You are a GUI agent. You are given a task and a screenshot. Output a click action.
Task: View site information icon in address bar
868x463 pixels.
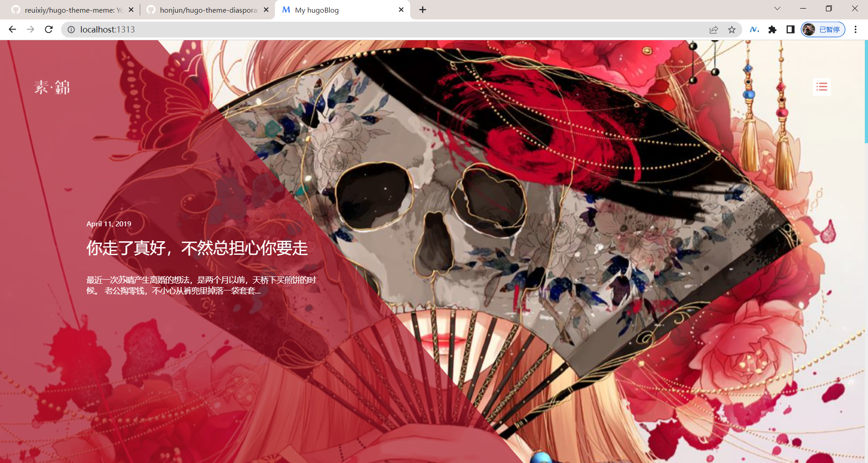click(71, 29)
